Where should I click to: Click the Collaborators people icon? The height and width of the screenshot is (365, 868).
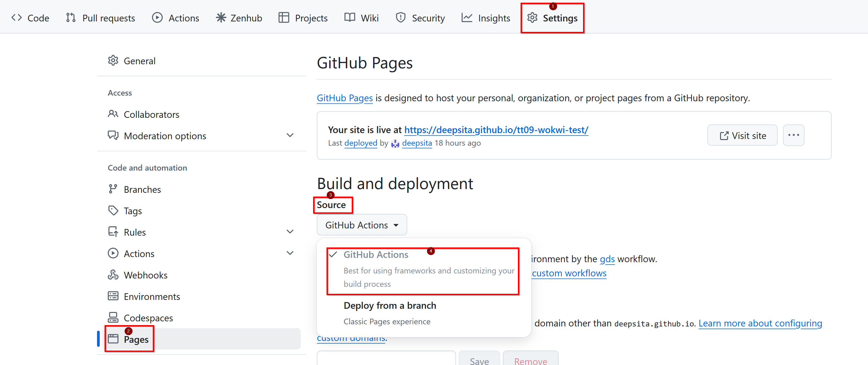[x=113, y=114]
